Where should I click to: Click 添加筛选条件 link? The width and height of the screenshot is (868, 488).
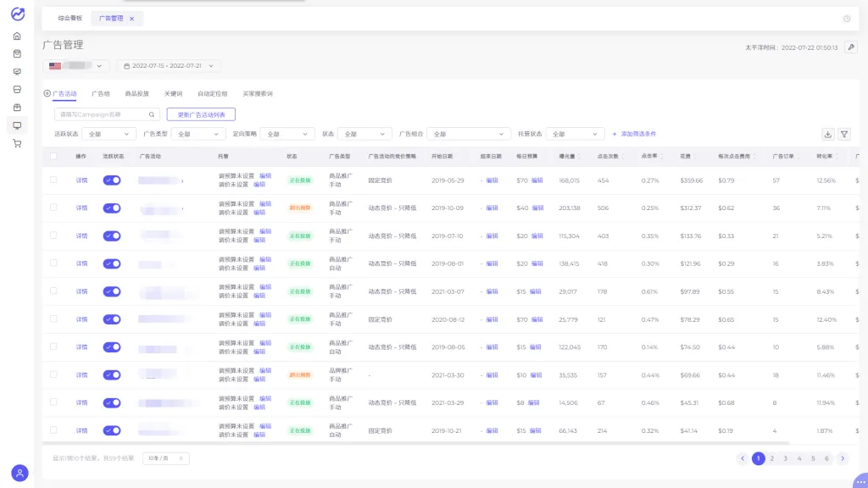tap(634, 134)
